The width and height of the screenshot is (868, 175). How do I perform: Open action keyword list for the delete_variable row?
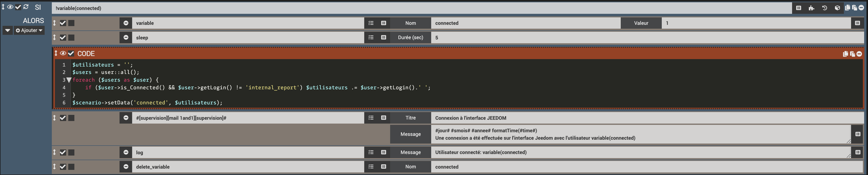click(x=371, y=167)
